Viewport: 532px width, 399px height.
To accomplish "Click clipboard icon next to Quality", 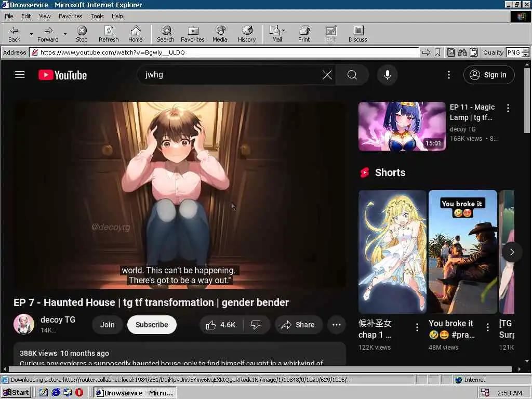I will [x=474, y=52].
